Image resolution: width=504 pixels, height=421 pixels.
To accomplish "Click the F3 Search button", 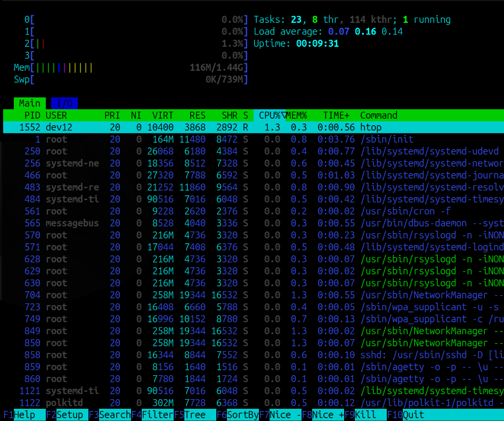I will pos(110,415).
